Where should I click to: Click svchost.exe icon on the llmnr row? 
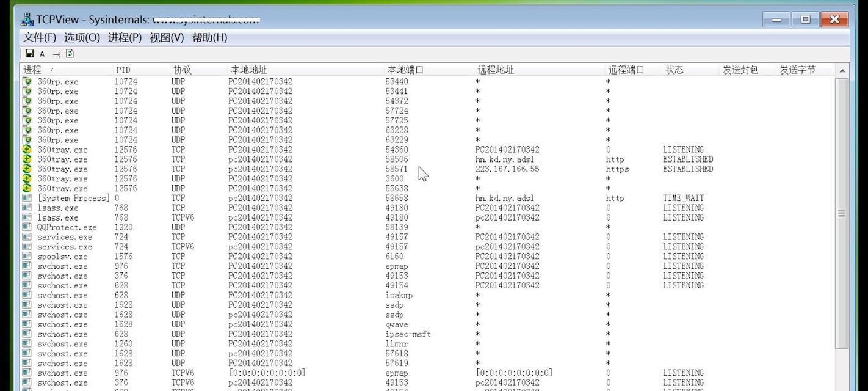27,344
